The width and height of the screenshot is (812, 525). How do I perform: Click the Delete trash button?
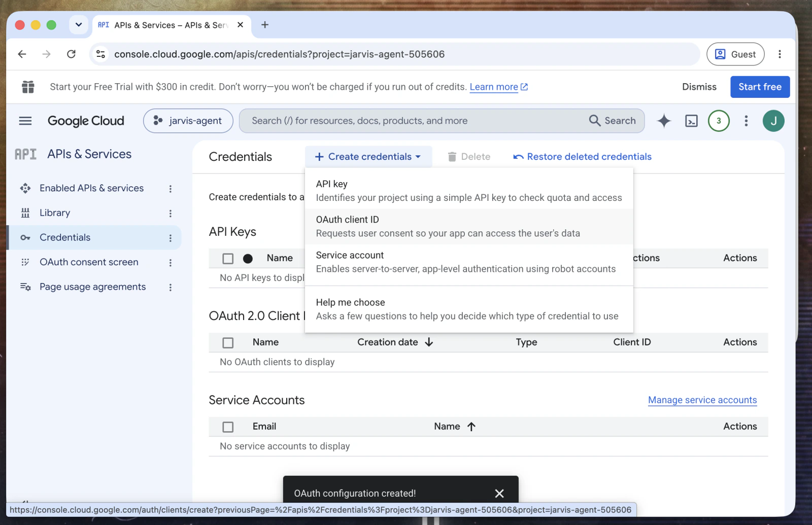[469, 157]
